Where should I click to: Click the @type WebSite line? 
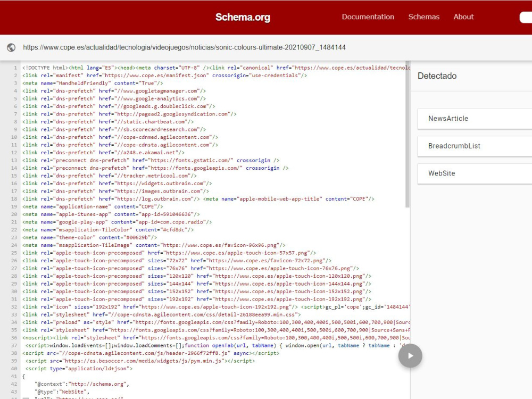[62, 392]
